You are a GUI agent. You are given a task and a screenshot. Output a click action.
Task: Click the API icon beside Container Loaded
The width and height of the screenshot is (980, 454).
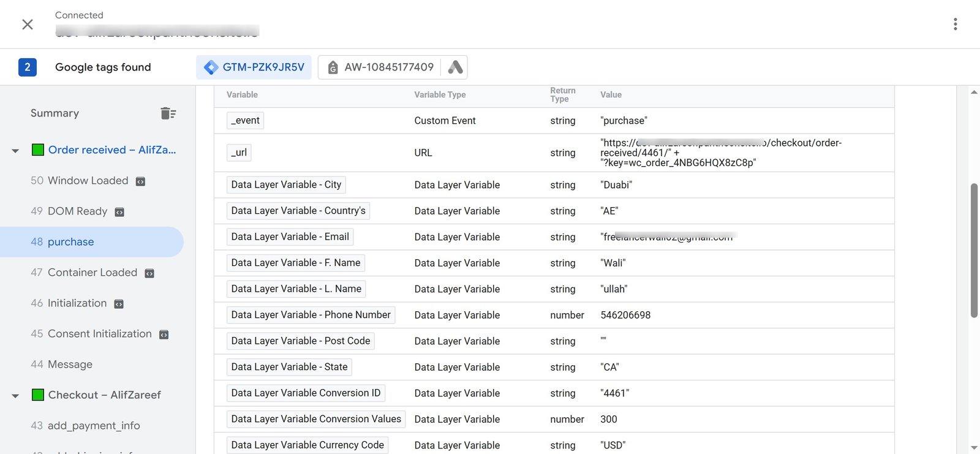tap(149, 273)
